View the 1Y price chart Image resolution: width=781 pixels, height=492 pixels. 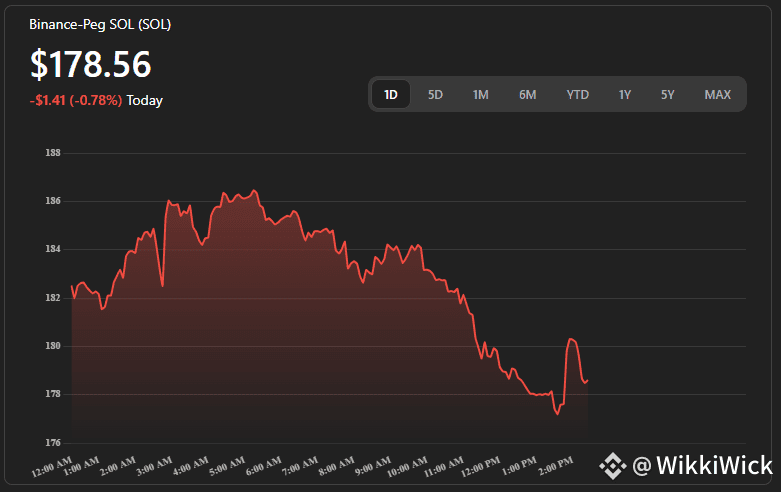[x=625, y=95]
